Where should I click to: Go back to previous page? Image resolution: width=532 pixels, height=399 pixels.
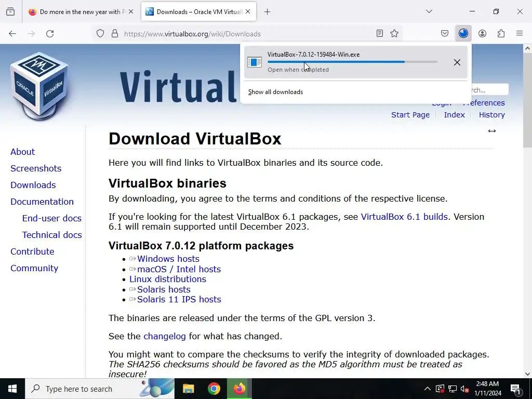click(12, 34)
